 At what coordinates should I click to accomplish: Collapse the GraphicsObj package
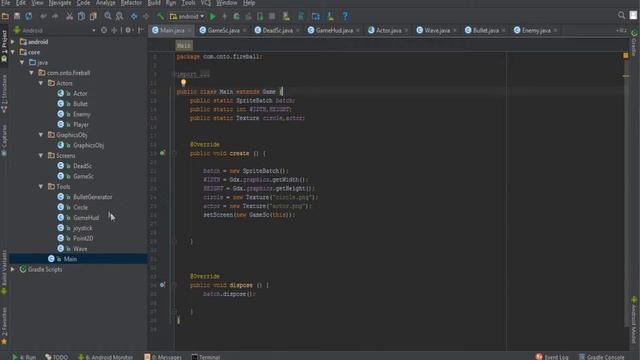coord(41,135)
